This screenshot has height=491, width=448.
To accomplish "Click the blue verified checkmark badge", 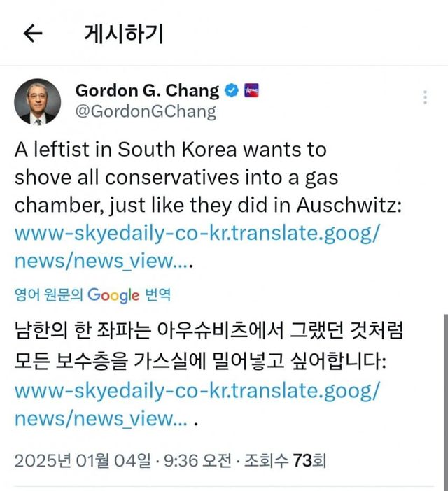I will point(232,91).
